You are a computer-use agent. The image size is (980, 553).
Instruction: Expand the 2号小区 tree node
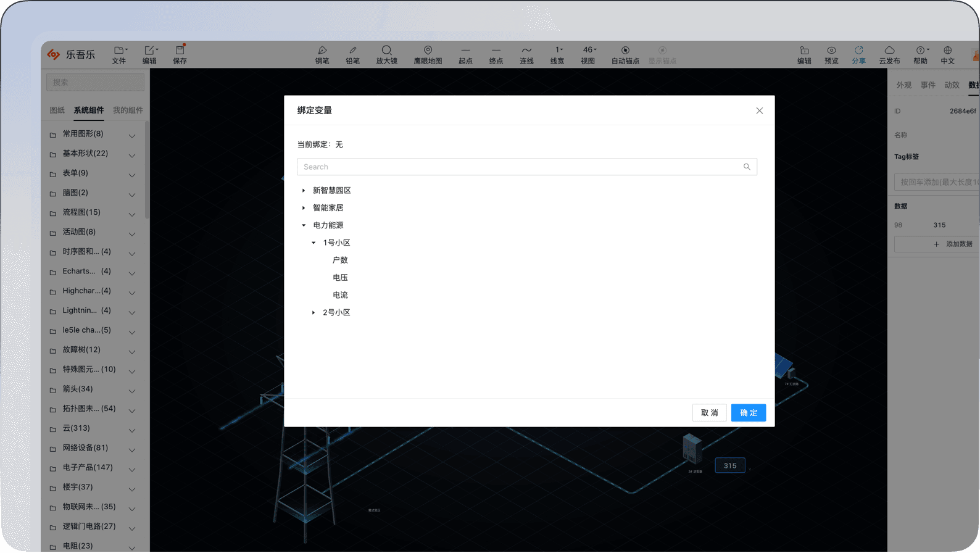[x=314, y=313]
